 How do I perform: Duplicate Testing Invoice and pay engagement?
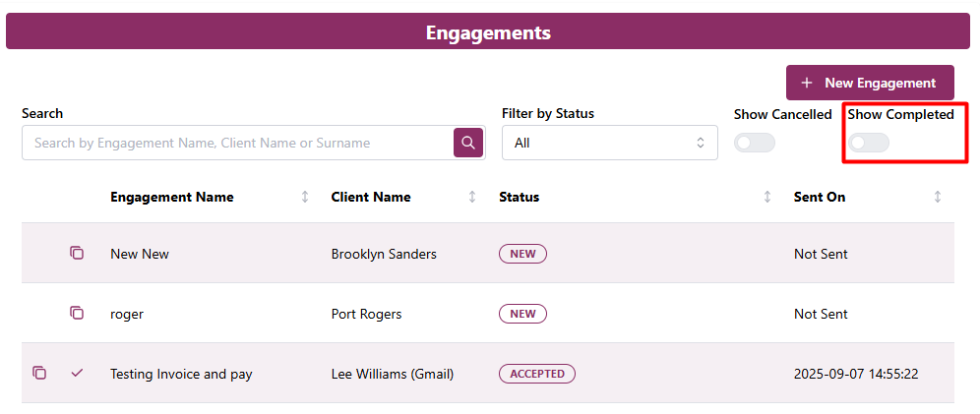[x=39, y=373]
